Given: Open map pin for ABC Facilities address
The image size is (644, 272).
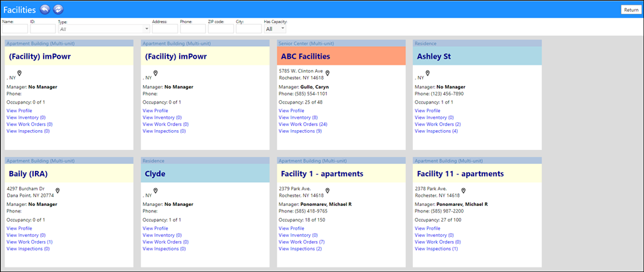Looking at the screenshot, I should 328,73.
